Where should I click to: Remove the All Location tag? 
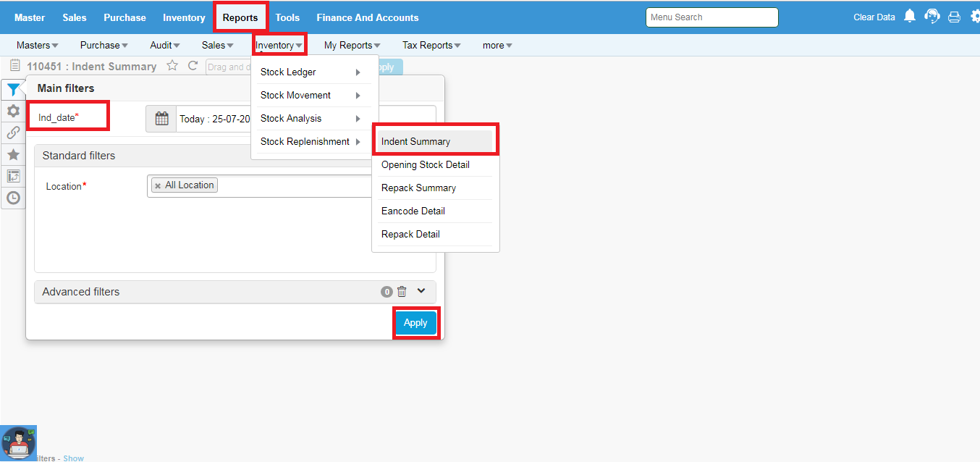[158, 186]
